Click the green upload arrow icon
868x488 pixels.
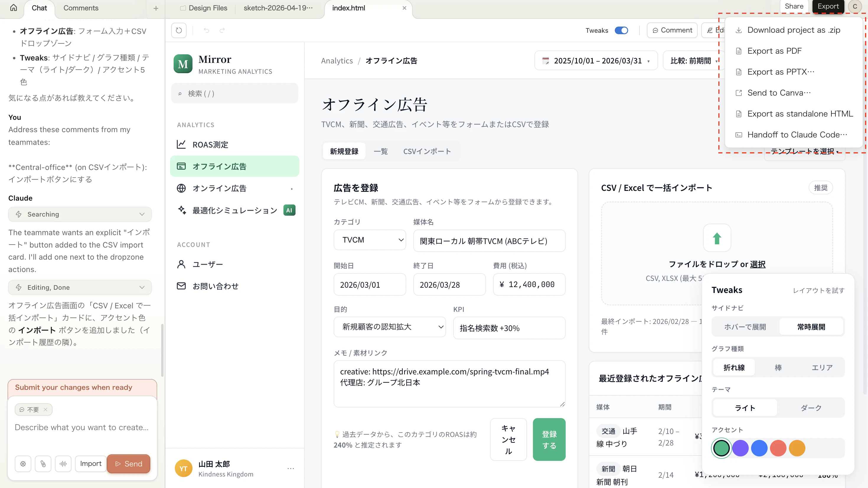tap(717, 238)
